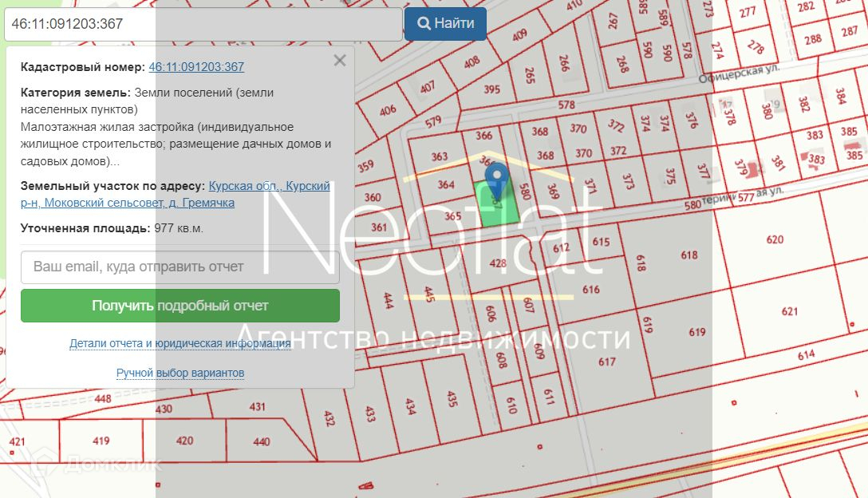The height and width of the screenshot is (498, 868).
Task: Focus the cadastral number search field
Action: coord(203,24)
